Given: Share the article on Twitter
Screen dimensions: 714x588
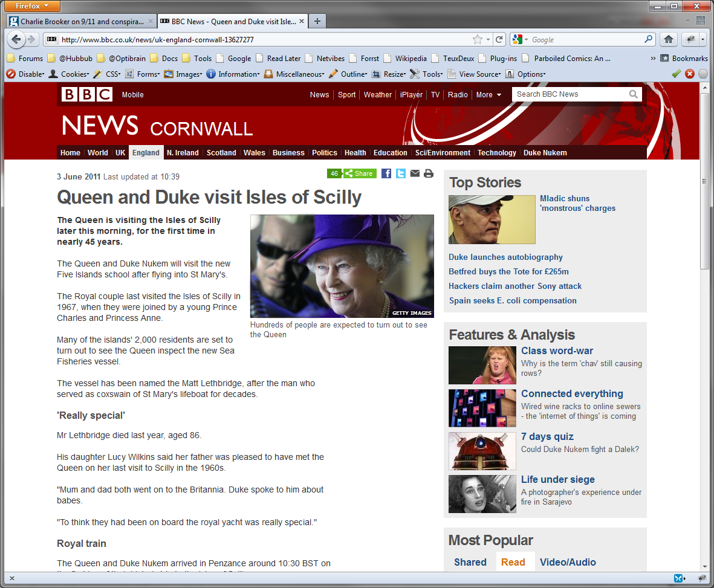Looking at the screenshot, I should coord(401,173).
